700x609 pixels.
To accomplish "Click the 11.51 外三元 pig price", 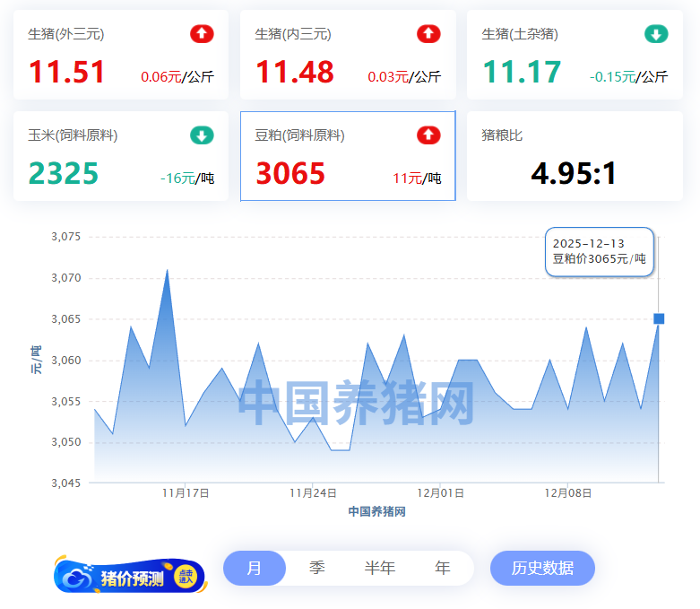I will (67, 72).
